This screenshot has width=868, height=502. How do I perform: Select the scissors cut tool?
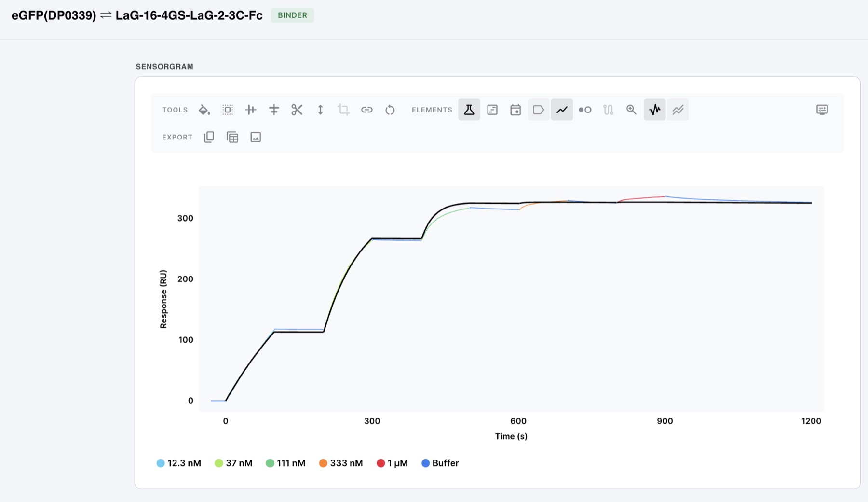(x=297, y=110)
